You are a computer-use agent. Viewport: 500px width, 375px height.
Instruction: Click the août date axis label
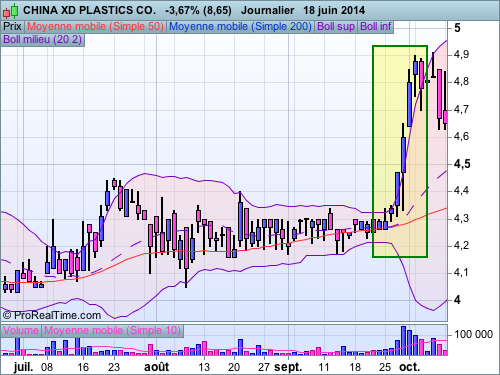point(156,367)
